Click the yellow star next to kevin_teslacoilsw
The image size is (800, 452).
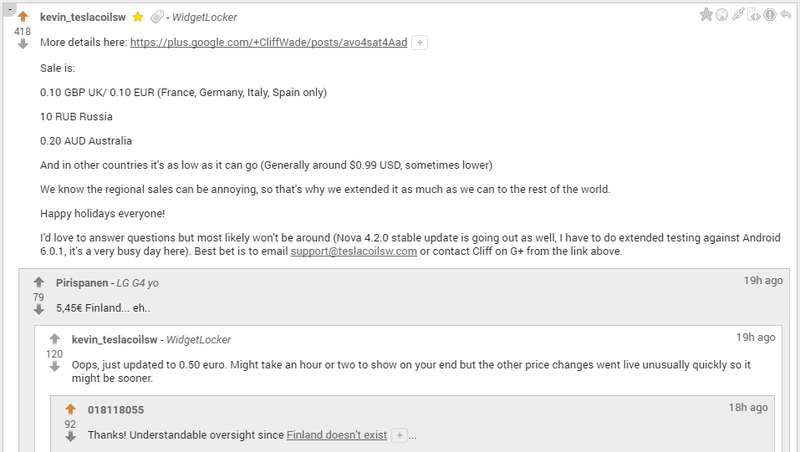(x=138, y=17)
